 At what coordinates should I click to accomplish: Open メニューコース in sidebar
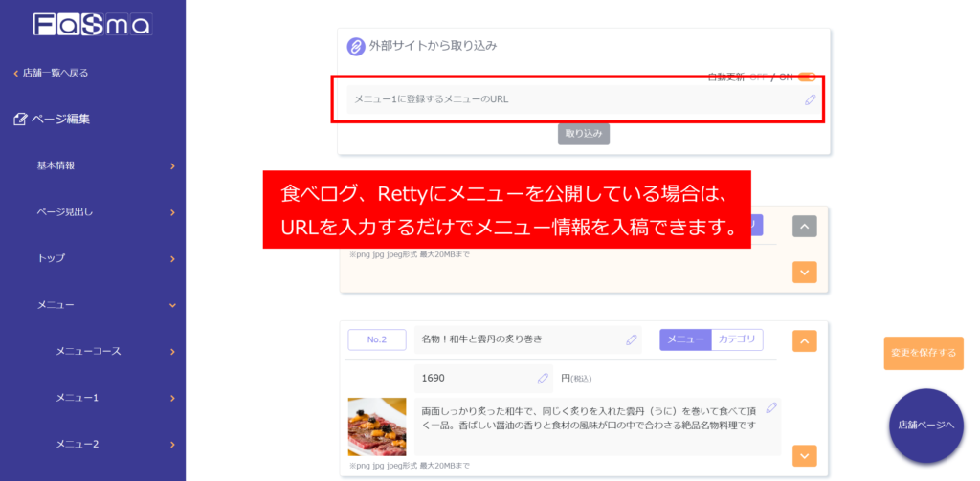[x=115, y=352]
